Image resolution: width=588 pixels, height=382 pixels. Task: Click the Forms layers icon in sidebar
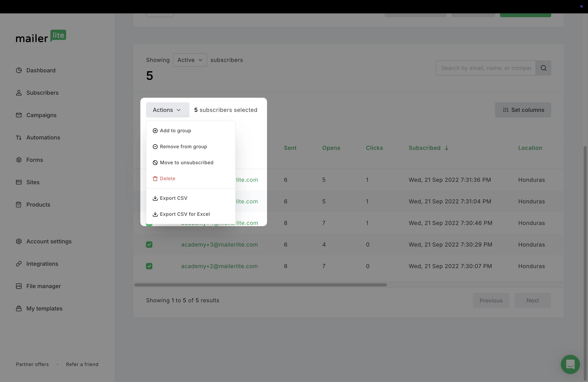coord(19,160)
